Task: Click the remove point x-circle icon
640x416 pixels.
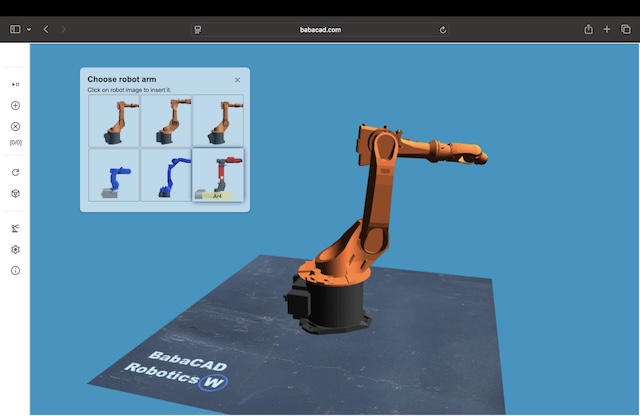Action: pyautogui.click(x=16, y=127)
